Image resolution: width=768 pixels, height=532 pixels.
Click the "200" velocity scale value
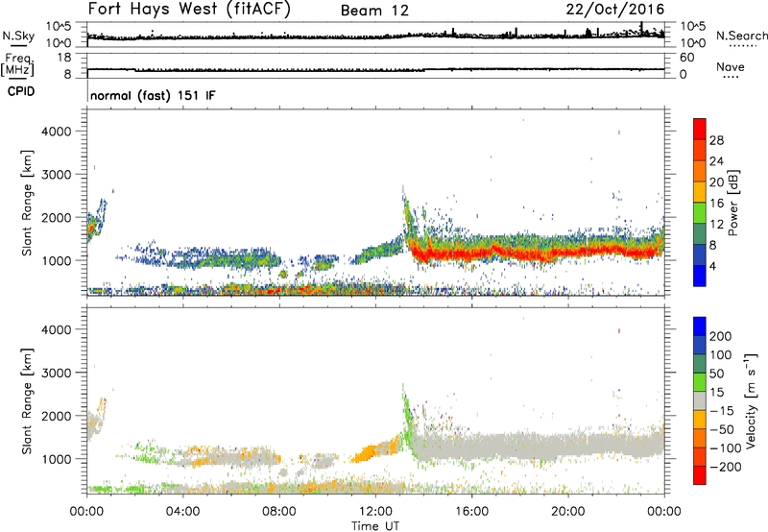(721, 336)
